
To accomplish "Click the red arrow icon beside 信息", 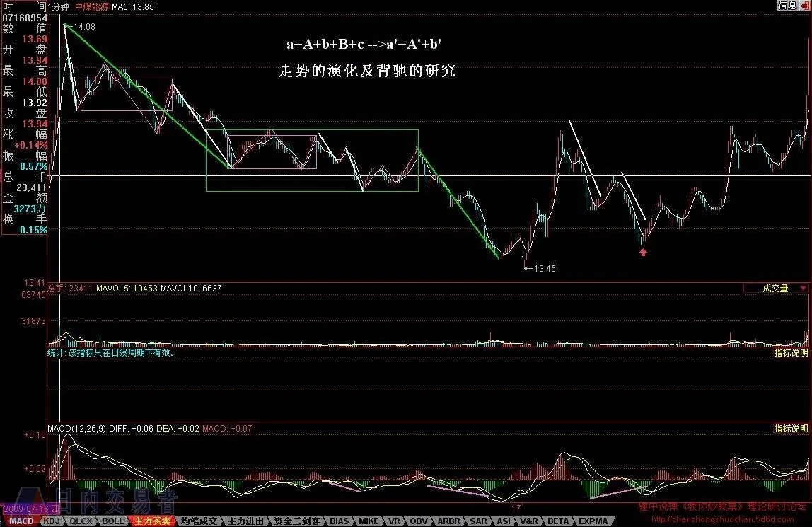I will (804, 6).
